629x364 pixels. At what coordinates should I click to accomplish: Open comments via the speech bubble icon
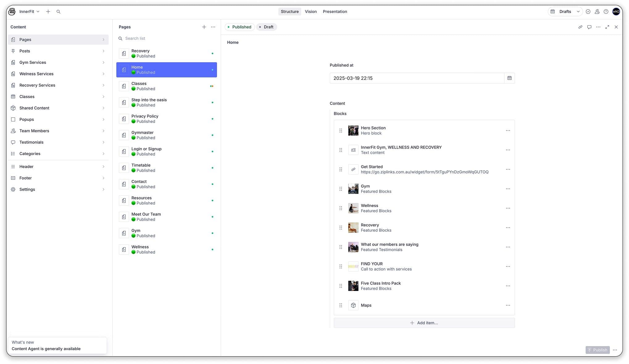(589, 27)
